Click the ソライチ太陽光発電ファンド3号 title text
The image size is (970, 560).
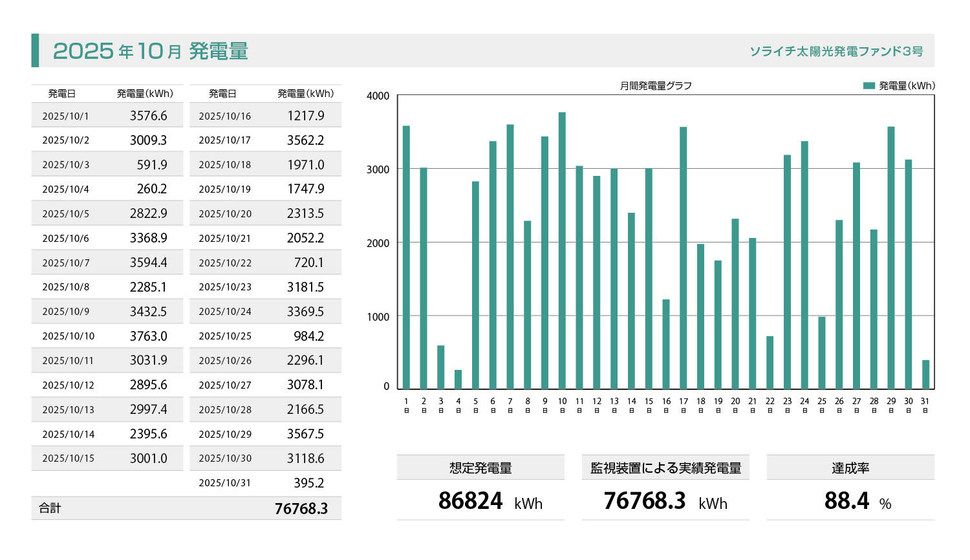(835, 51)
